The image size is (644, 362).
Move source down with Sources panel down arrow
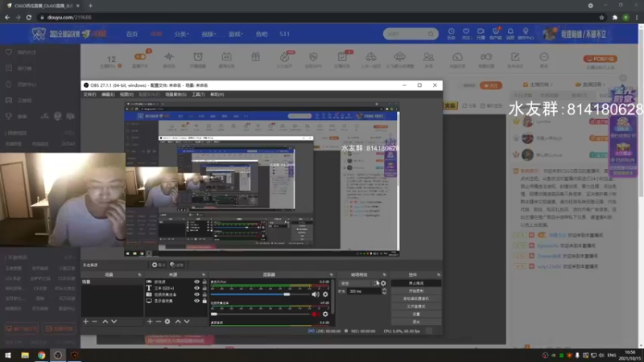tap(187, 321)
